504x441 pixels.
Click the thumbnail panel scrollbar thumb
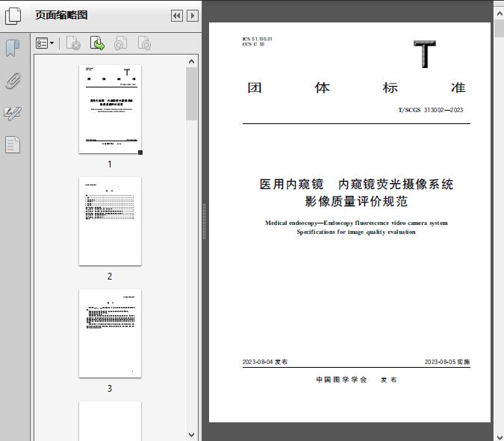pyautogui.click(x=192, y=93)
